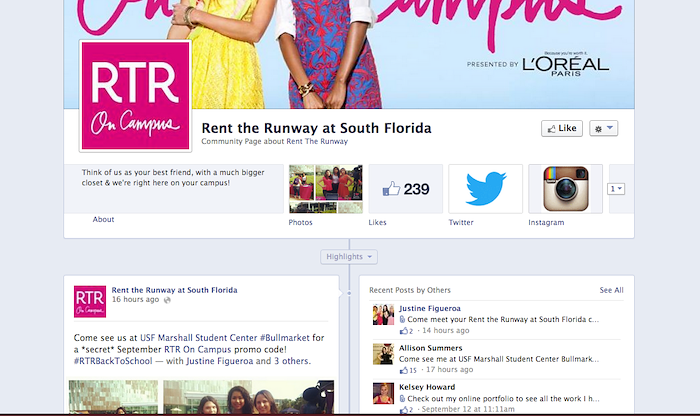Open the Photos thumbnail collage

pos(326,189)
